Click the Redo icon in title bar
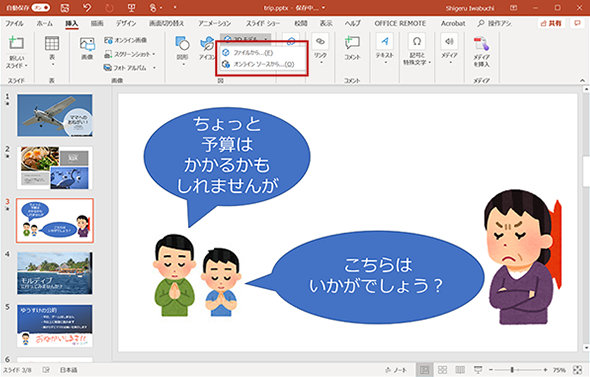This screenshot has height=377, width=590. (109, 8)
